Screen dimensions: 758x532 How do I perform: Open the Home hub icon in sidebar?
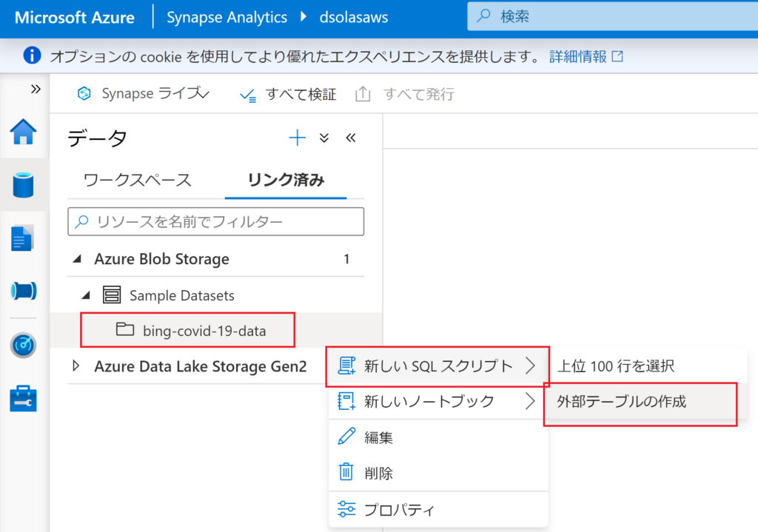coord(23,133)
